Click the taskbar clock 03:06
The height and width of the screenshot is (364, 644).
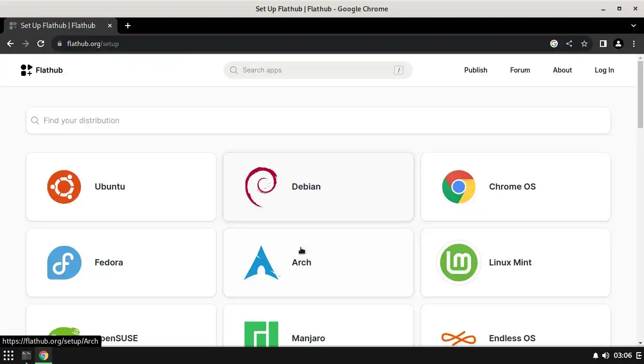(x=623, y=355)
